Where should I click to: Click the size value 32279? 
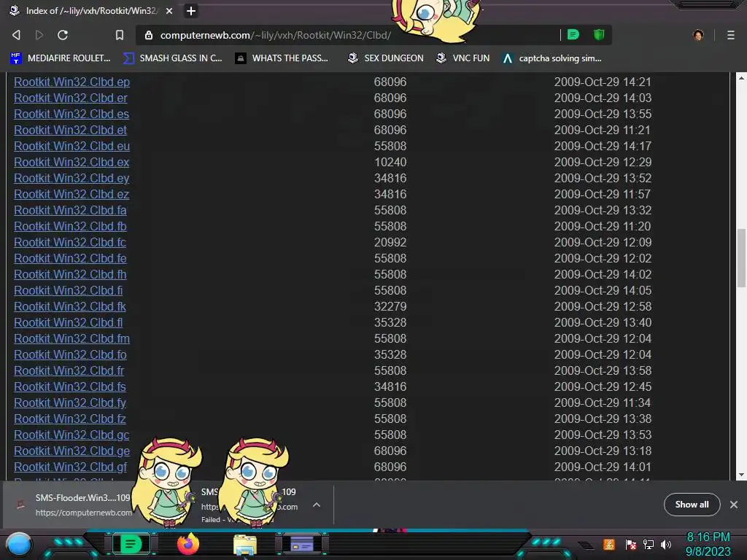click(390, 307)
